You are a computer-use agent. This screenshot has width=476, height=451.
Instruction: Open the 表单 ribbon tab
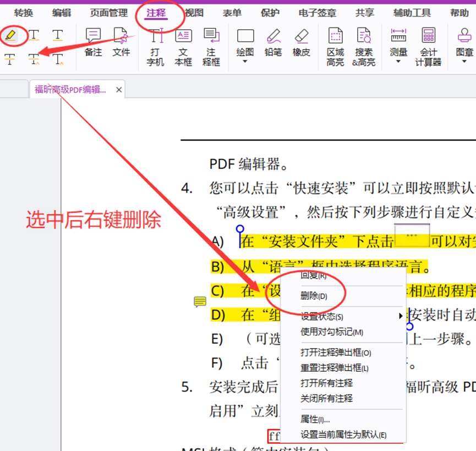(232, 13)
